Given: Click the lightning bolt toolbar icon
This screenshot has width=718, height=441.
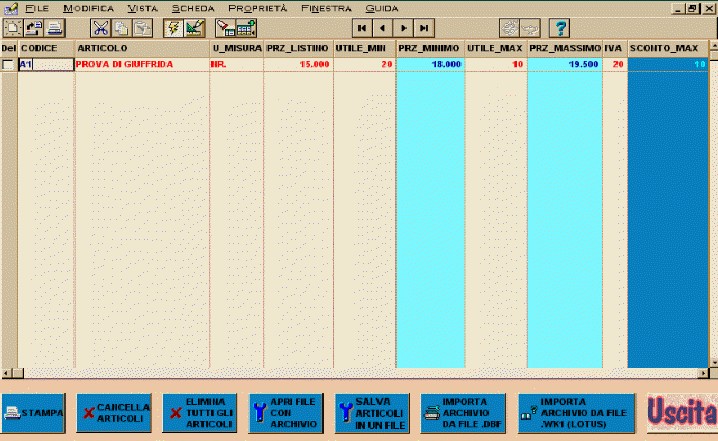Looking at the screenshot, I should (x=173, y=28).
